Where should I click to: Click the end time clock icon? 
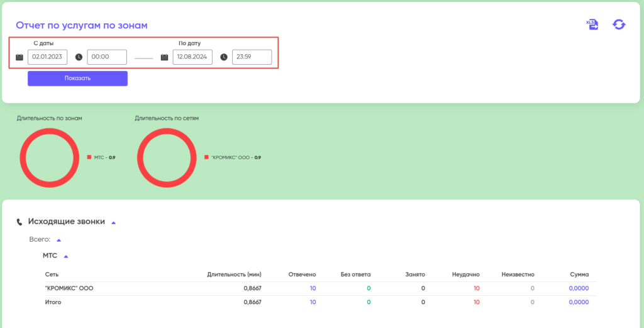pyautogui.click(x=224, y=57)
